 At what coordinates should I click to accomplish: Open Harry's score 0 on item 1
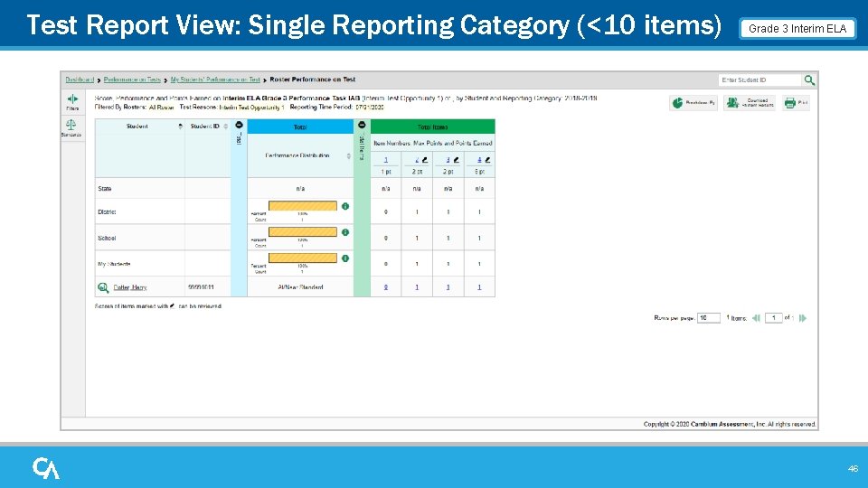386,287
